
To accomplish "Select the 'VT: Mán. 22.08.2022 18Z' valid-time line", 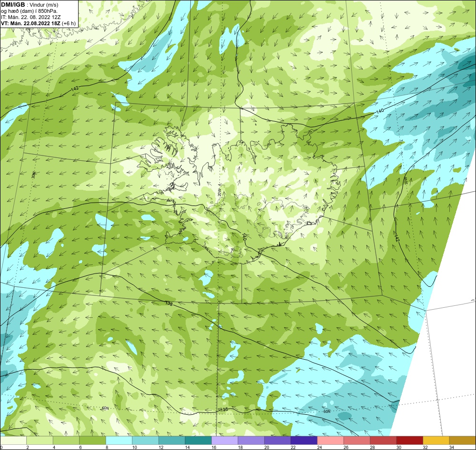I will 30,23.
